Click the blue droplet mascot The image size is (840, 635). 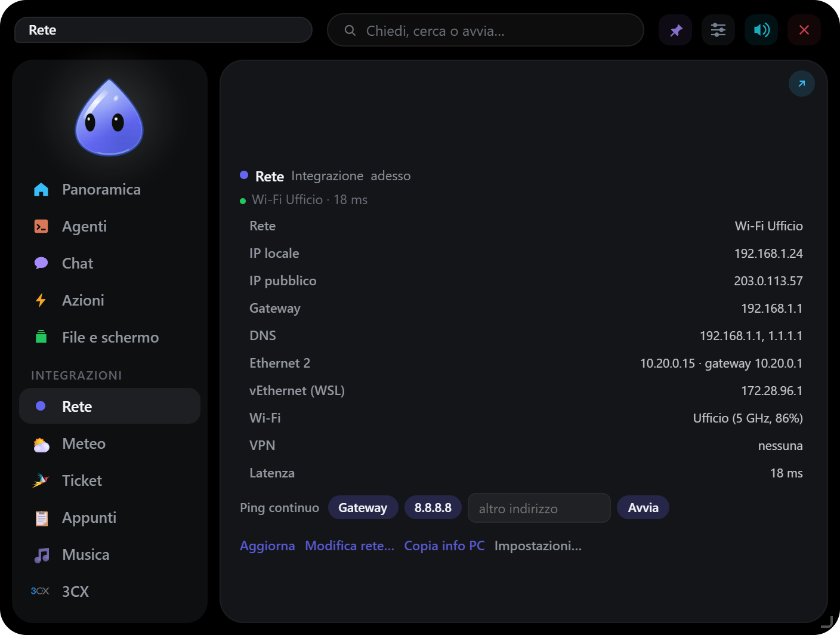click(x=109, y=118)
